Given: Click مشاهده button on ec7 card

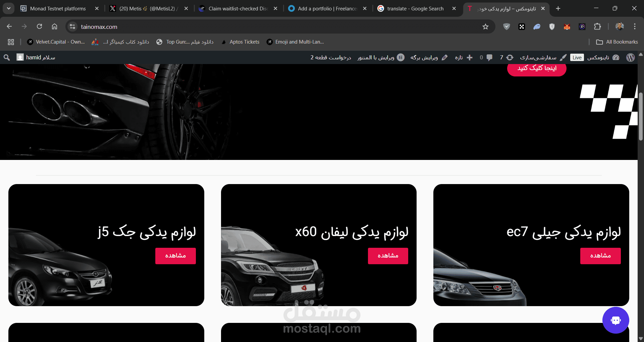Looking at the screenshot, I should (x=600, y=256).
